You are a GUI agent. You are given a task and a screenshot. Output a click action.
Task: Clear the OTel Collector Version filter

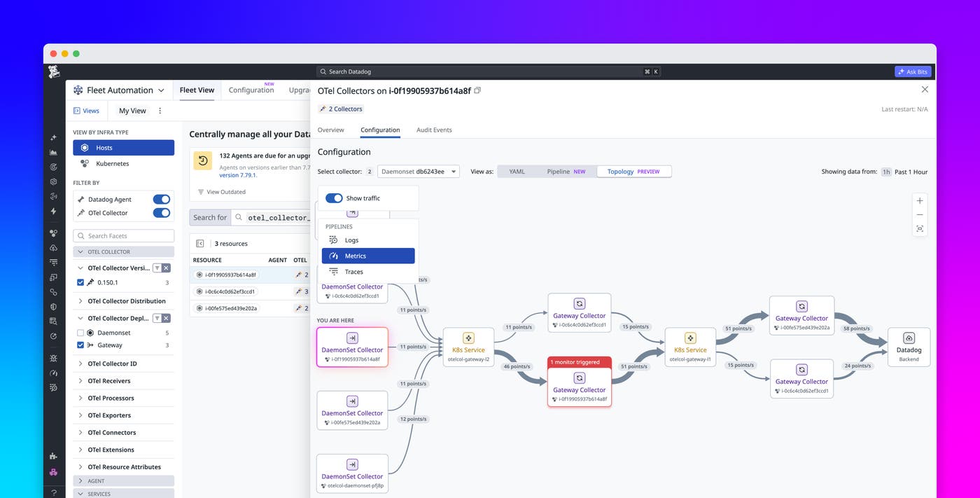pos(166,268)
